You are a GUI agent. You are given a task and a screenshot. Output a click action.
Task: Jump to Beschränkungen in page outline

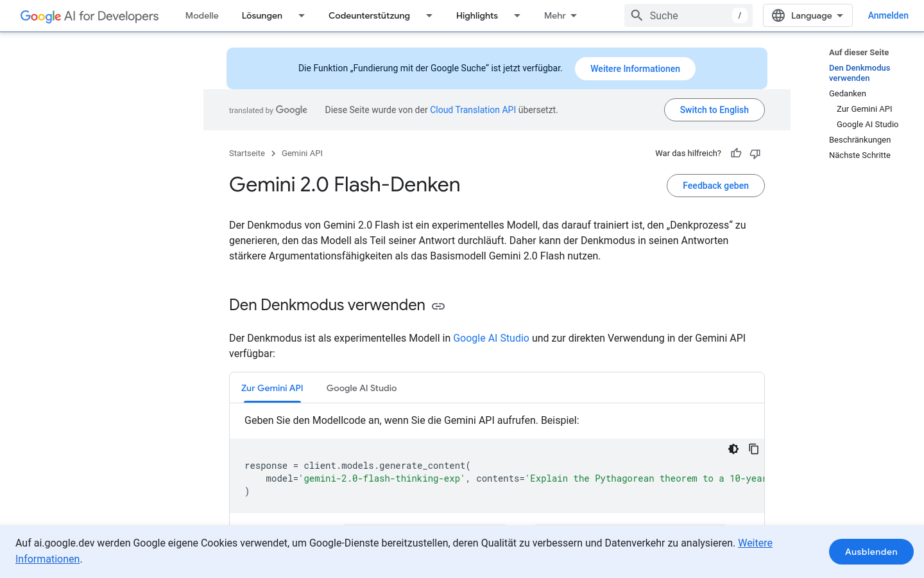pyautogui.click(x=860, y=140)
